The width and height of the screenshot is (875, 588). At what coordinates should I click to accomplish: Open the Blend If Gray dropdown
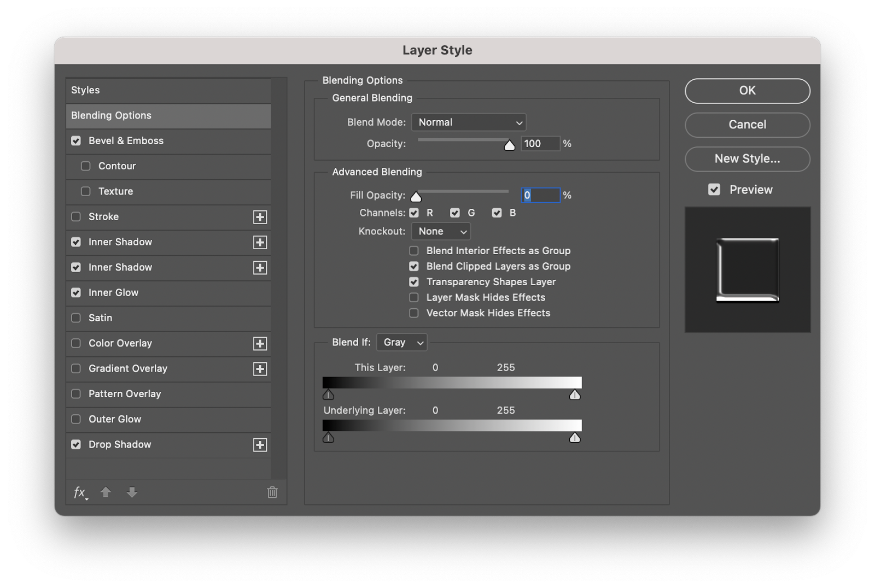402,343
